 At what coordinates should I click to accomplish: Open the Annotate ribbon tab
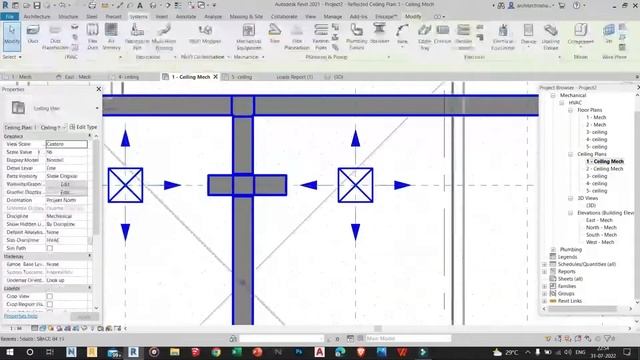tap(186, 17)
